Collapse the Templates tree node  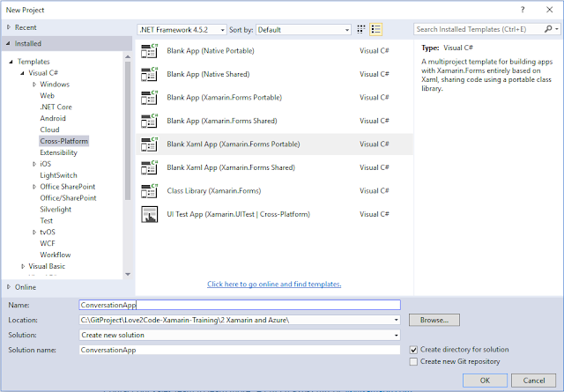tap(11, 62)
